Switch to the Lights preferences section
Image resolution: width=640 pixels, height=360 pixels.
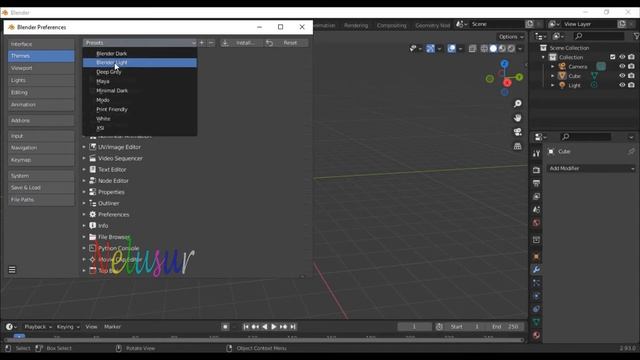pyautogui.click(x=41, y=80)
